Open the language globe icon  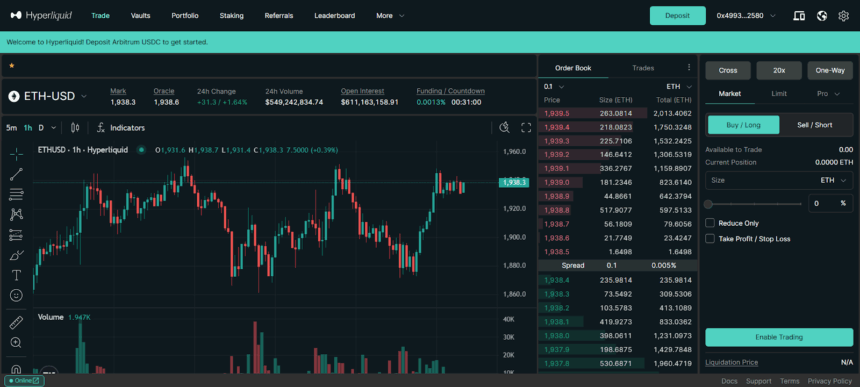[x=822, y=16]
